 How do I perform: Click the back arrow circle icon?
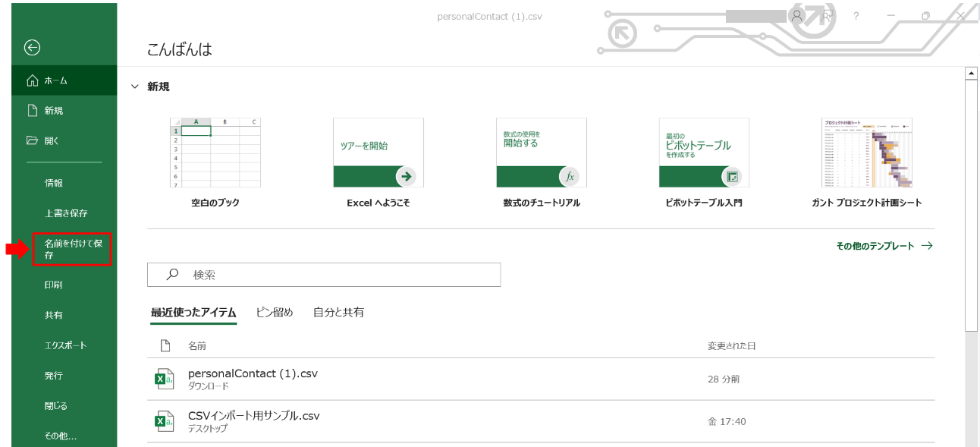pyautogui.click(x=32, y=48)
